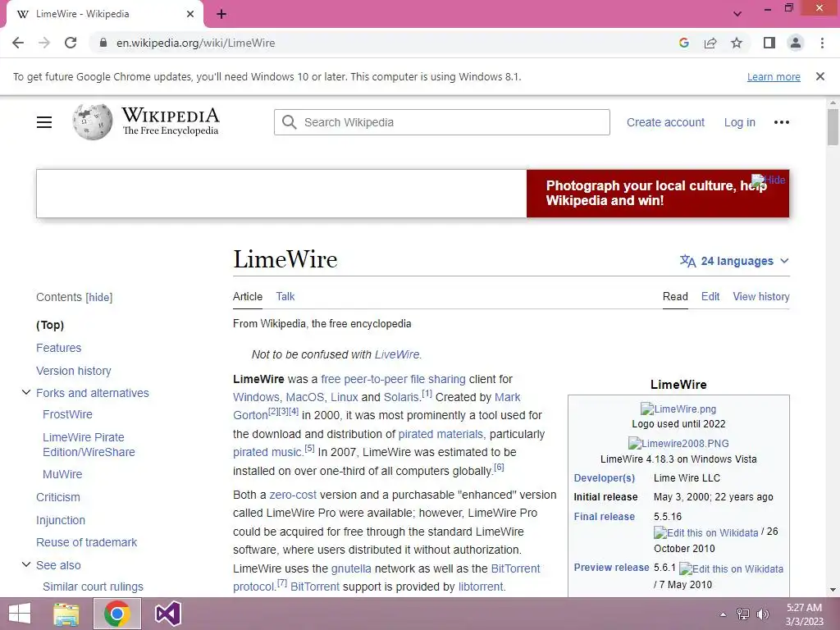View site information padlock icon
The height and width of the screenshot is (630, 840).
[x=103, y=43]
